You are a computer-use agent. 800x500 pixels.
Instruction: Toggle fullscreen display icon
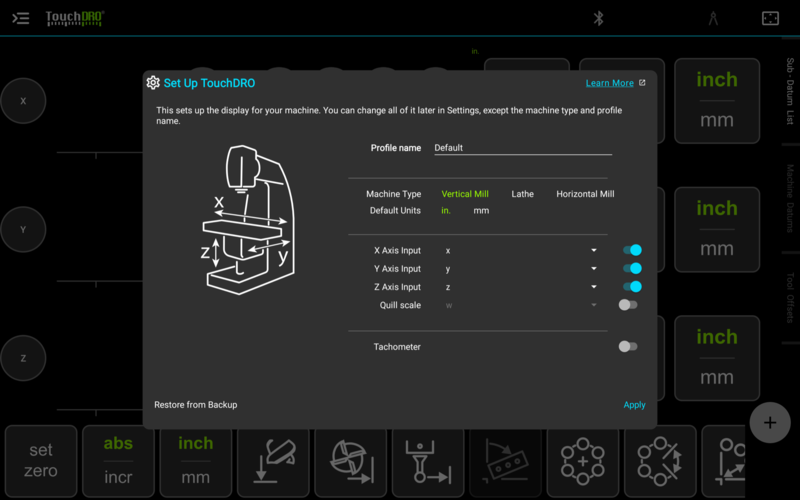coord(770,18)
